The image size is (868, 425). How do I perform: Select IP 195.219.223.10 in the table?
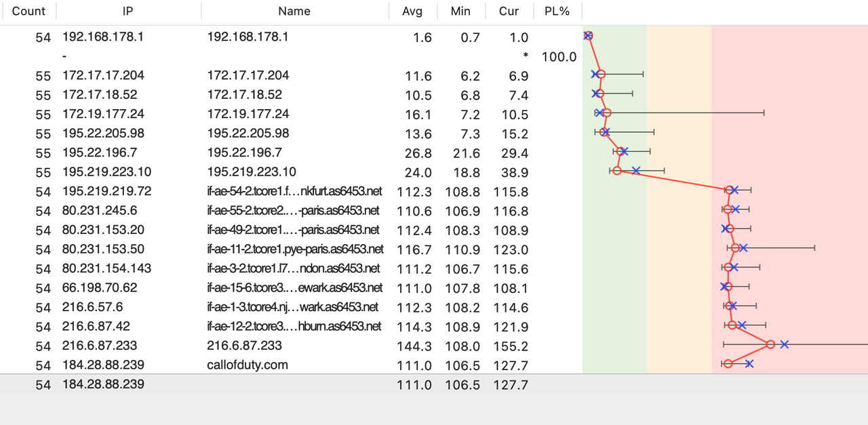tap(107, 171)
